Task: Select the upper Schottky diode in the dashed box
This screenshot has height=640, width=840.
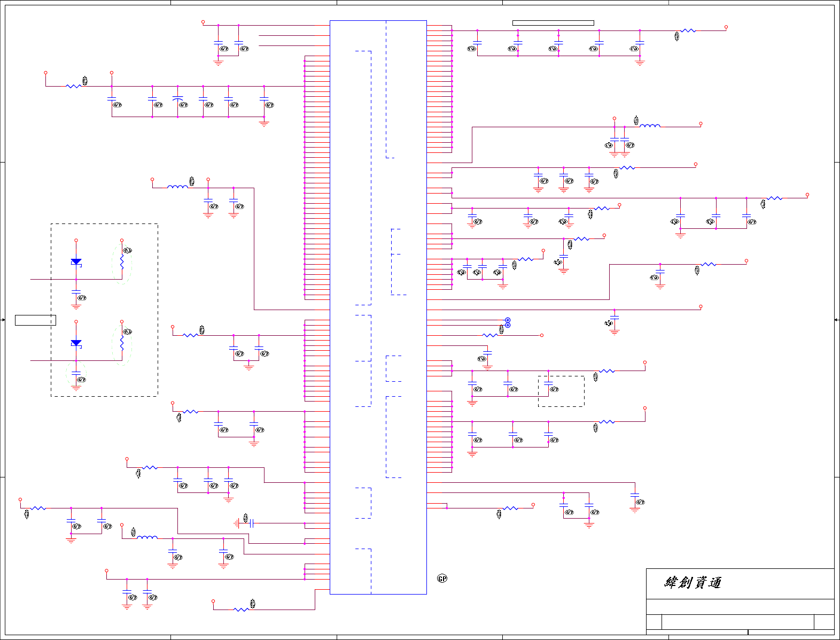Action: pyautogui.click(x=76, y=261)
